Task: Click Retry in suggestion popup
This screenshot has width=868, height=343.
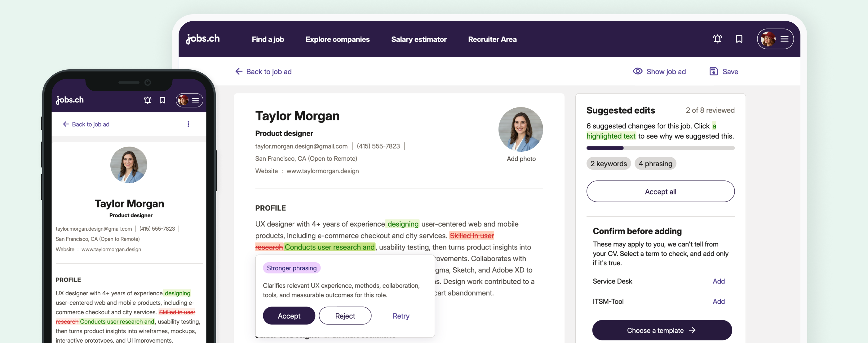Action: tap(401, 316)
